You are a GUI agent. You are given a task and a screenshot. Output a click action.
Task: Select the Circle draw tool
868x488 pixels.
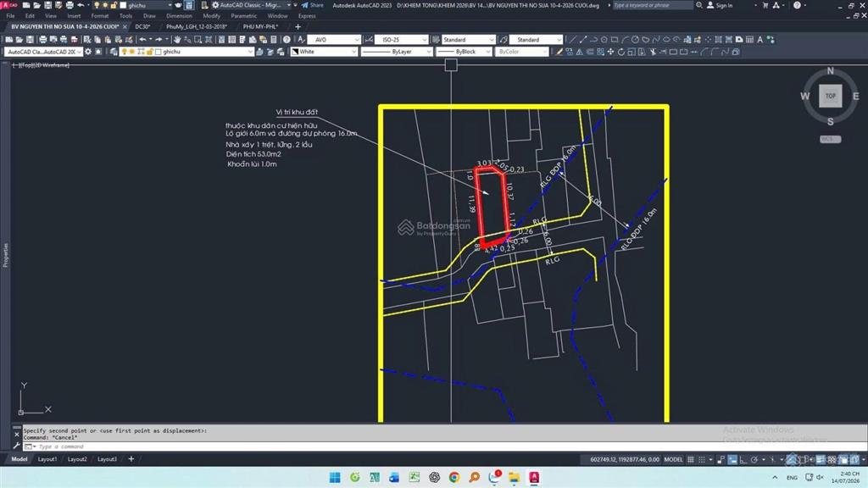pos(636,40)
